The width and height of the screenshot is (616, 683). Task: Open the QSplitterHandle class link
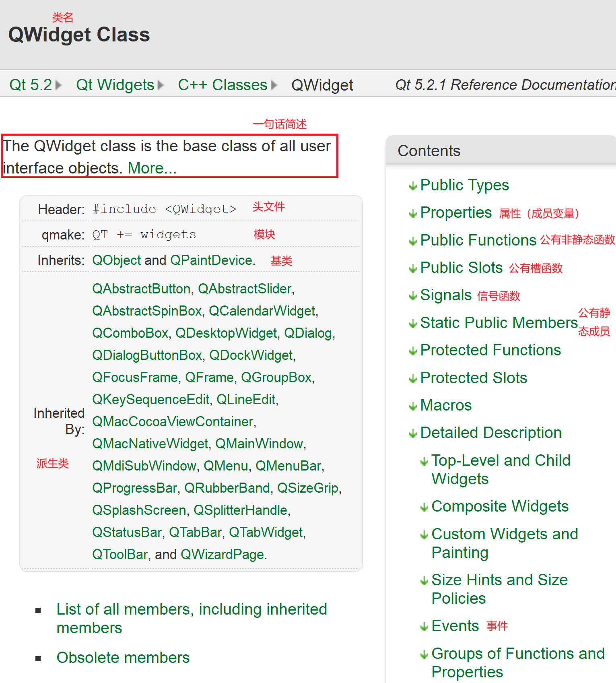point(241,510)
